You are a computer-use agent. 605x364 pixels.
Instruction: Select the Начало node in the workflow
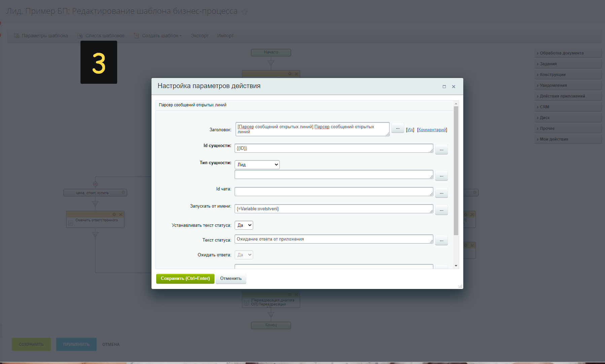(x=271, y=52)
